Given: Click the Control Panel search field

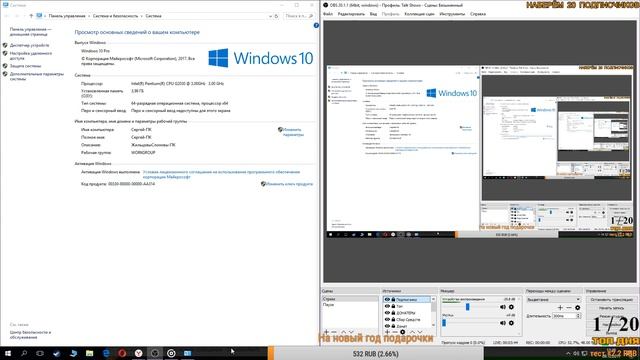Looking at the screenshot, I should click(x=299, y=16).
